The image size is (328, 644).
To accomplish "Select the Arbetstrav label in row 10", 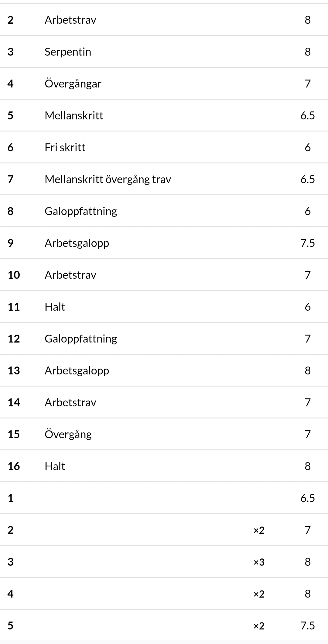I will coord(70,275).
